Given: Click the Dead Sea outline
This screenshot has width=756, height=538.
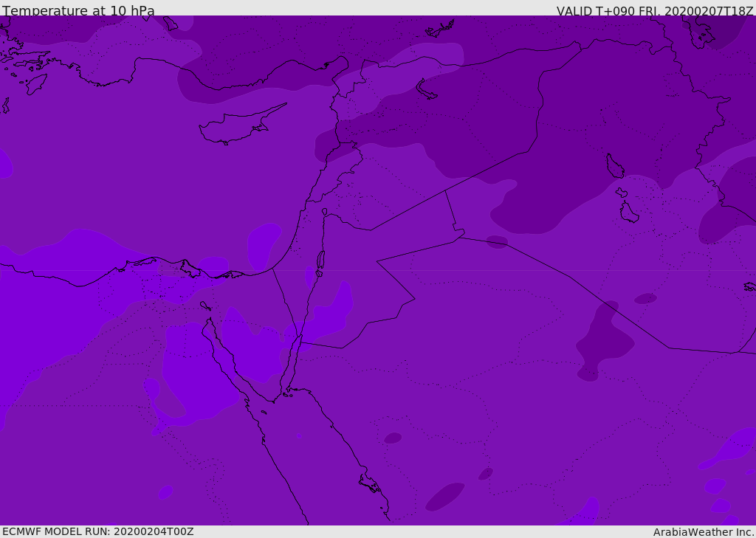Looking at the screenshot, I should (x=320, y=261).
